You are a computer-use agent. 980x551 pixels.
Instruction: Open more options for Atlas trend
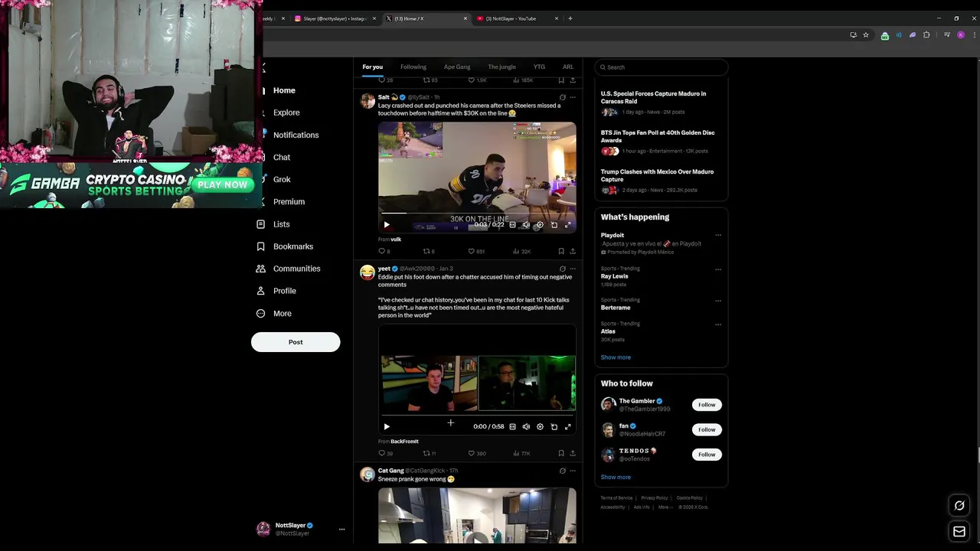(x=718, y=324)
